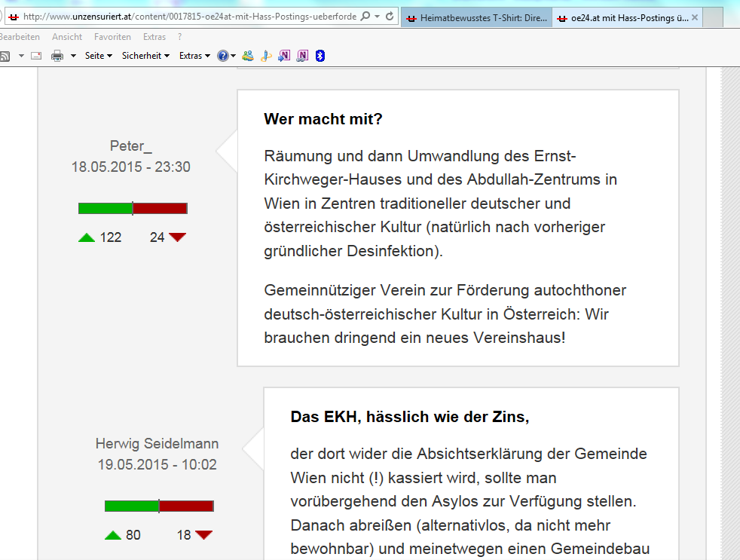
Task: Upvote Herwig Seidelmann's comment
Action: (x=113, y=535)
